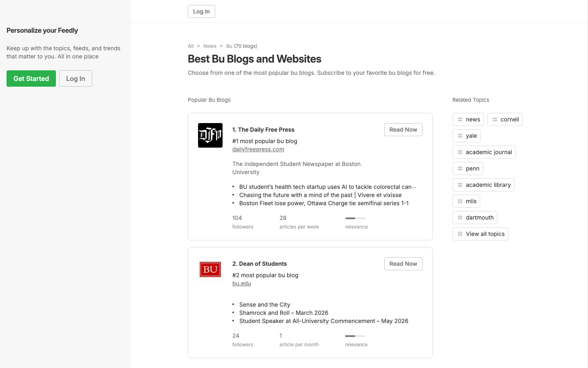Select the academic journal topic
This screenshot has height=368, width=588.
click(x=484, y=152)
